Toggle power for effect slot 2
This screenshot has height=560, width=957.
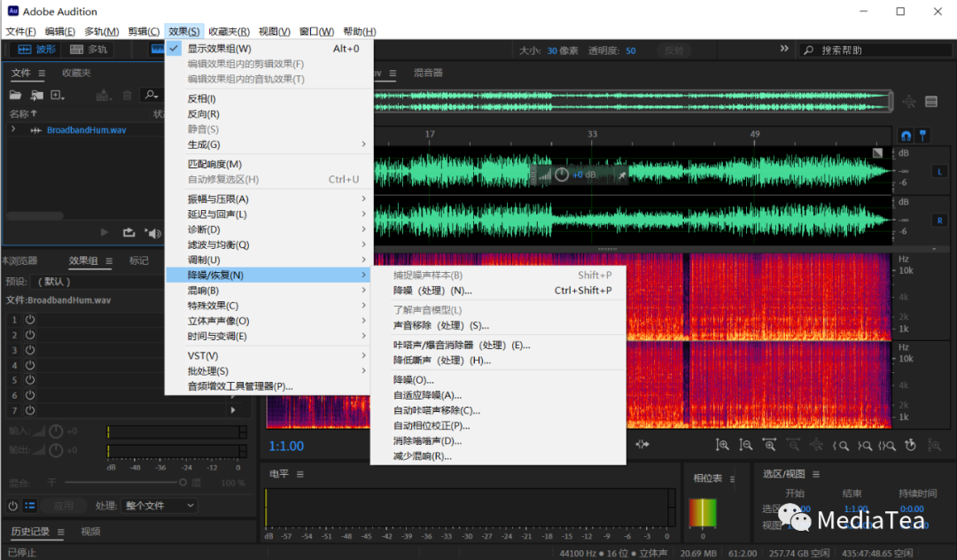coord(30,335)
